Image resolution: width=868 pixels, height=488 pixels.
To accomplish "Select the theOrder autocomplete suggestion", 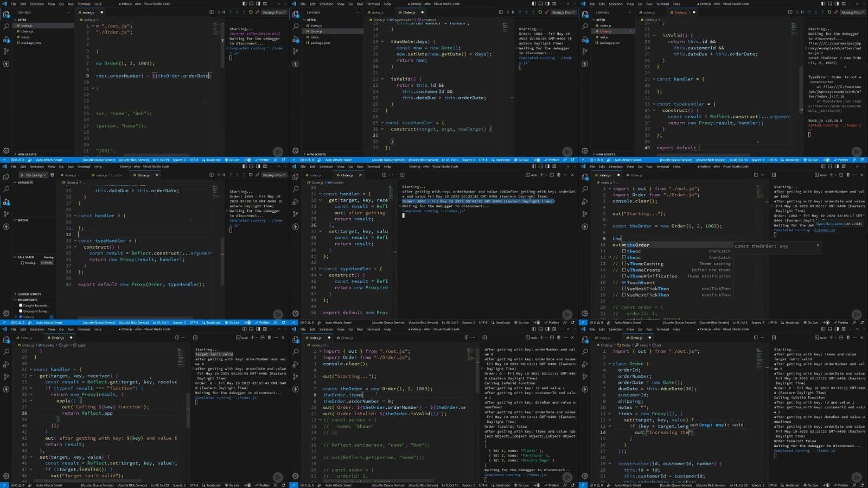I will (638, 245).
